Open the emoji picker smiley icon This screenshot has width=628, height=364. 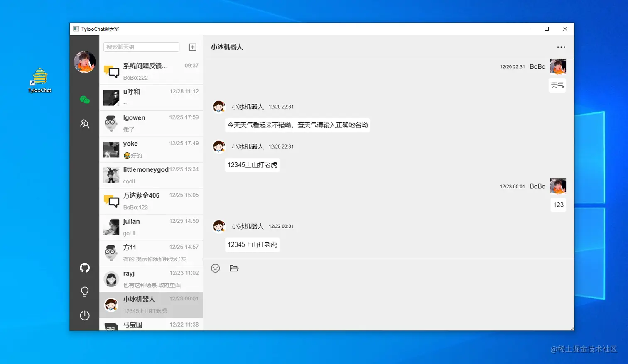coord(215,268)
